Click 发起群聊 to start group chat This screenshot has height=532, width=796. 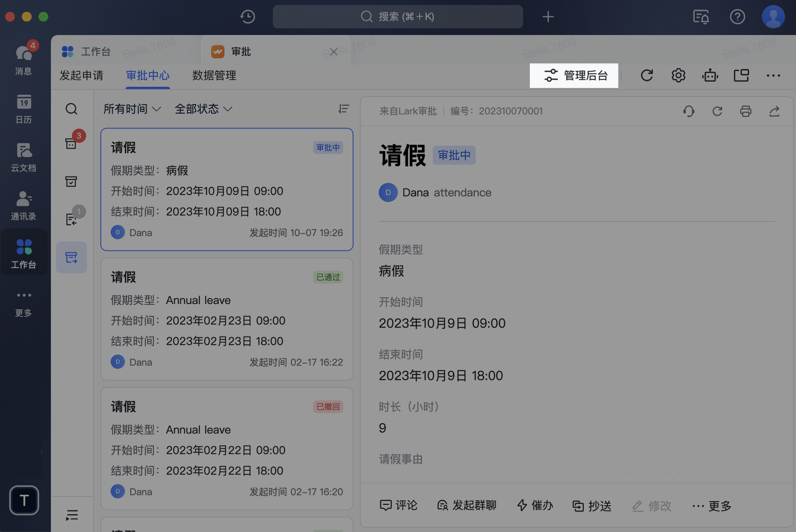[x=466, y=506]
